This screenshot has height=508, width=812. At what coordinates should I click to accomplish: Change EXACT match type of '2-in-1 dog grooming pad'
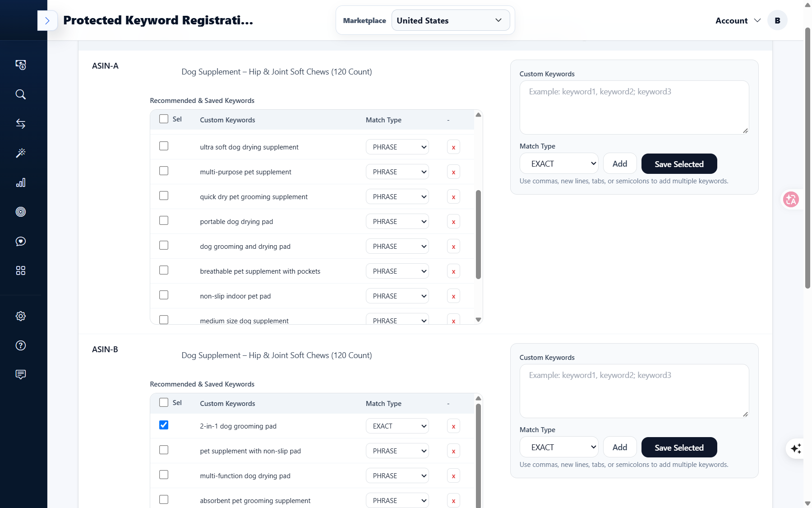click(x=397, y=426)
